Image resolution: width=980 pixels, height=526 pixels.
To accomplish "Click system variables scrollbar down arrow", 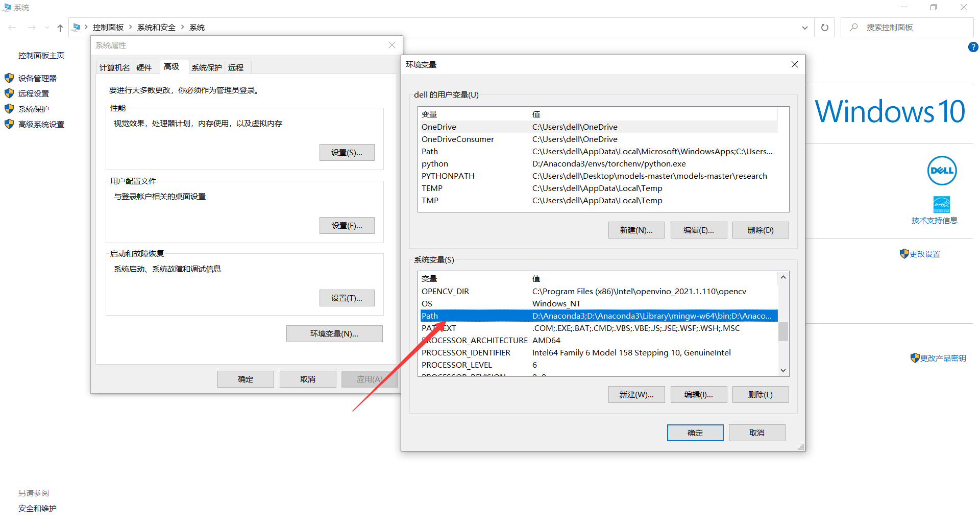I will tap(783, 370).
